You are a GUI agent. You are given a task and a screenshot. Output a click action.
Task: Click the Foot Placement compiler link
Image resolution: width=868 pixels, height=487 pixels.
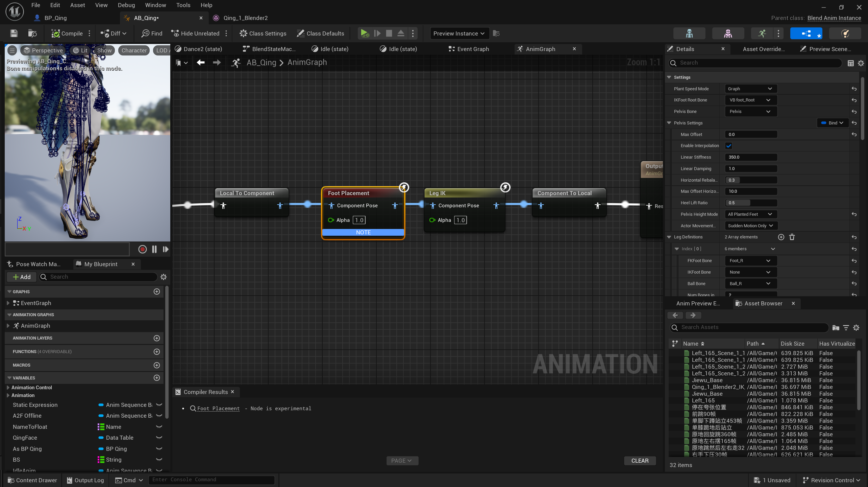218,409
